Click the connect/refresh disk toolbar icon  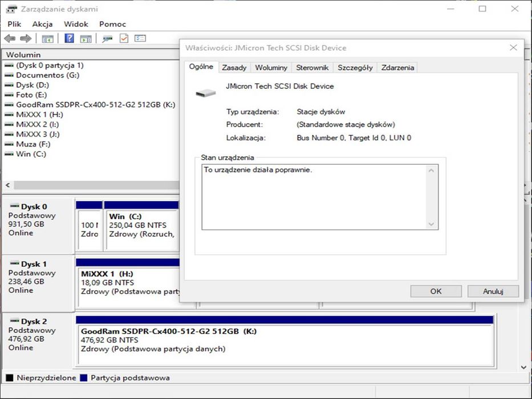108,39
